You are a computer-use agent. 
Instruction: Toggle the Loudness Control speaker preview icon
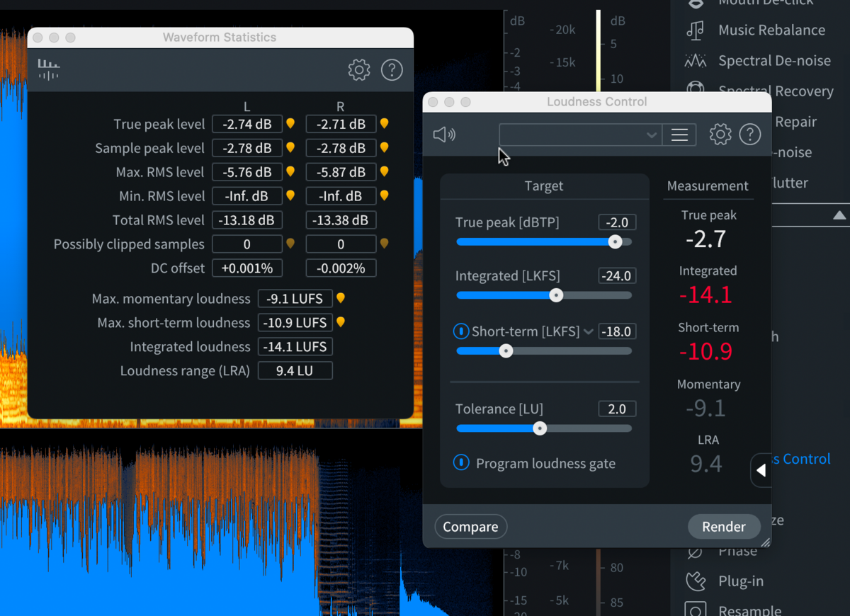point(444,135)
